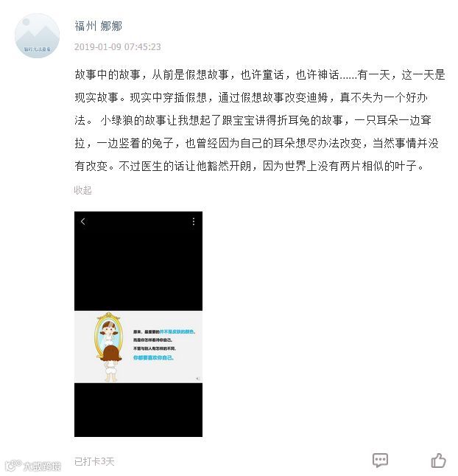Screen dimensions: 458x476
Task: Click the girl-in-mirror illustration
Action: [x=109, y=347]
